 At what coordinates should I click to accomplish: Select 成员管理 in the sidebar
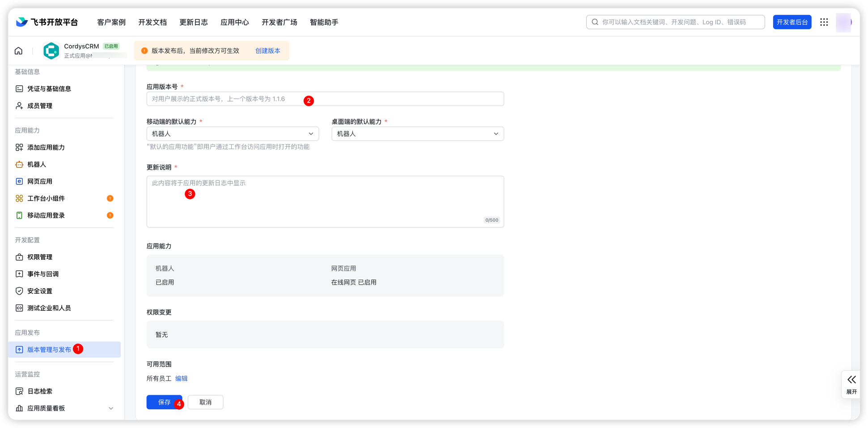pyautogui.click(x=39, y=105)
